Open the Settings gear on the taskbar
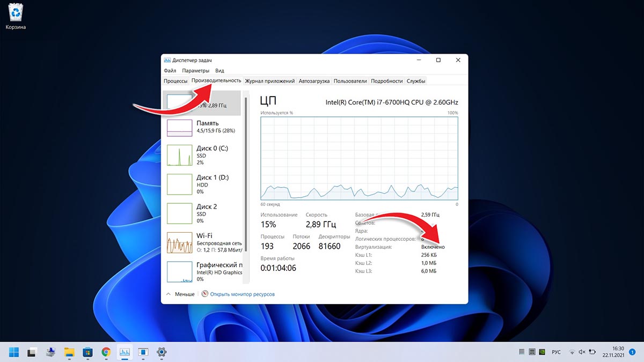644x362 pixels. click(x=161, y=352)
